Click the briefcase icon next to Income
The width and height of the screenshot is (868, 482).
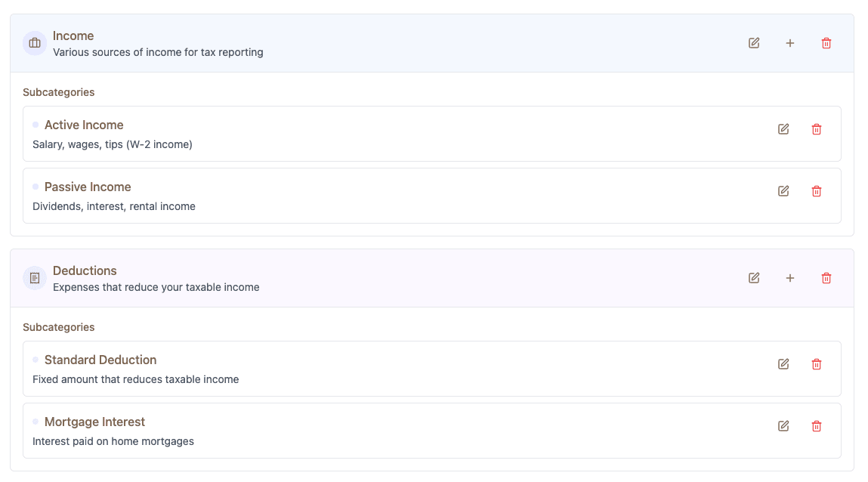[34, 43]
